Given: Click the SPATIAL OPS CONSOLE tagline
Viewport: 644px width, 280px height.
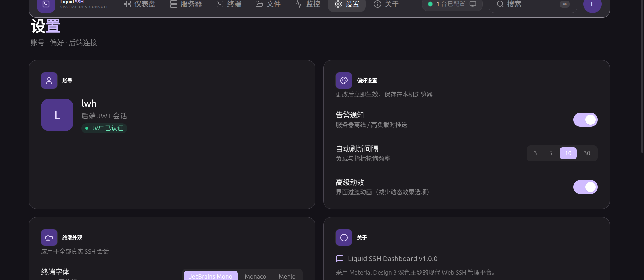Looking at the screenshot, I should click(84, 7).
